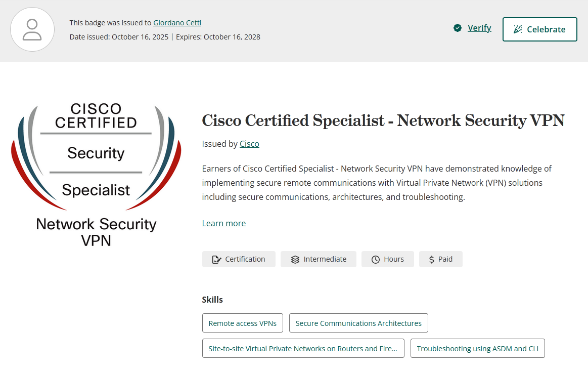This screenshot has width=588, height=372.
Task: Click the Skills heading
Action: click(212, 300)
